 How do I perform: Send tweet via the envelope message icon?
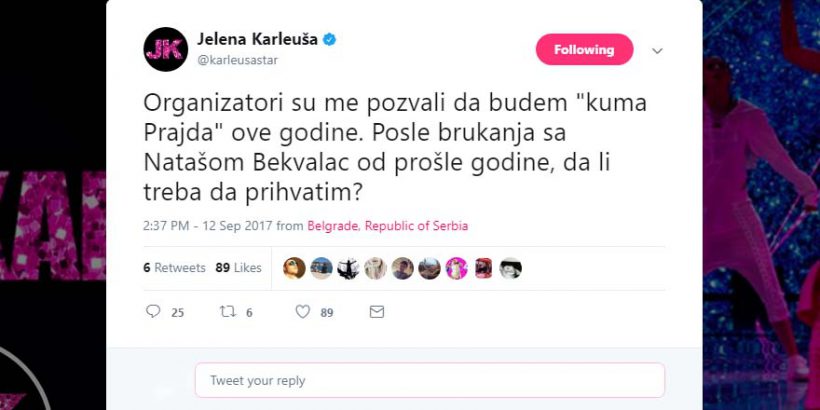point(377,312)
